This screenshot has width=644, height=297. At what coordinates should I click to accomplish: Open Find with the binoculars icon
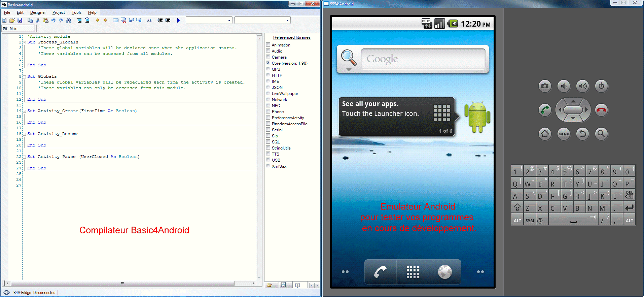pos(69,21)
